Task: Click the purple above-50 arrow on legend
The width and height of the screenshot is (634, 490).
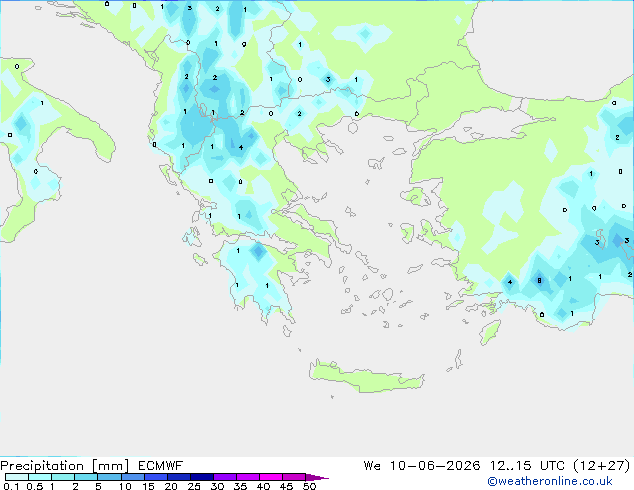Action: pos(317,477)
